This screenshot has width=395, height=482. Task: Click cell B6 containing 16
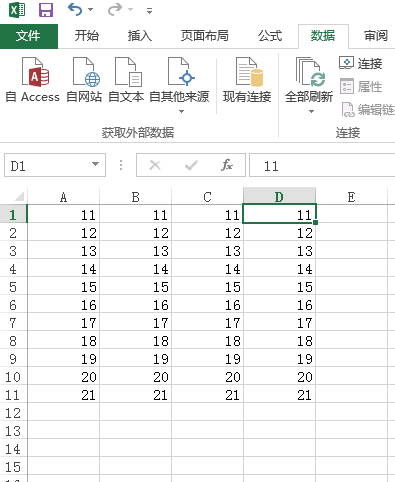tap(135, 305)
